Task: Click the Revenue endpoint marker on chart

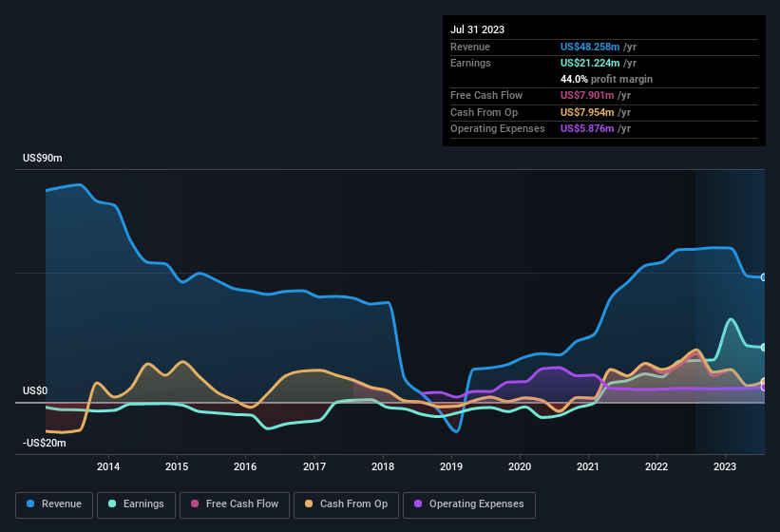Action: click(x=764, y=277)
